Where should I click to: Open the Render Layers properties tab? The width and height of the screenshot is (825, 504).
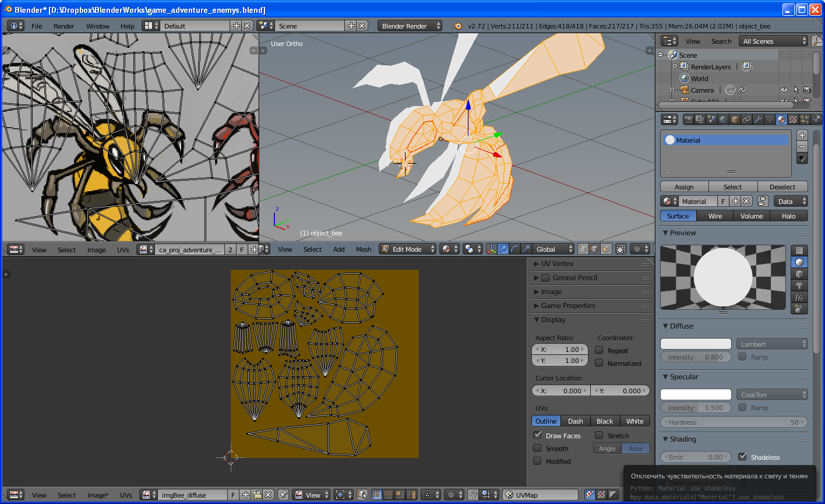pyautogui.click(x=700, y=119)
